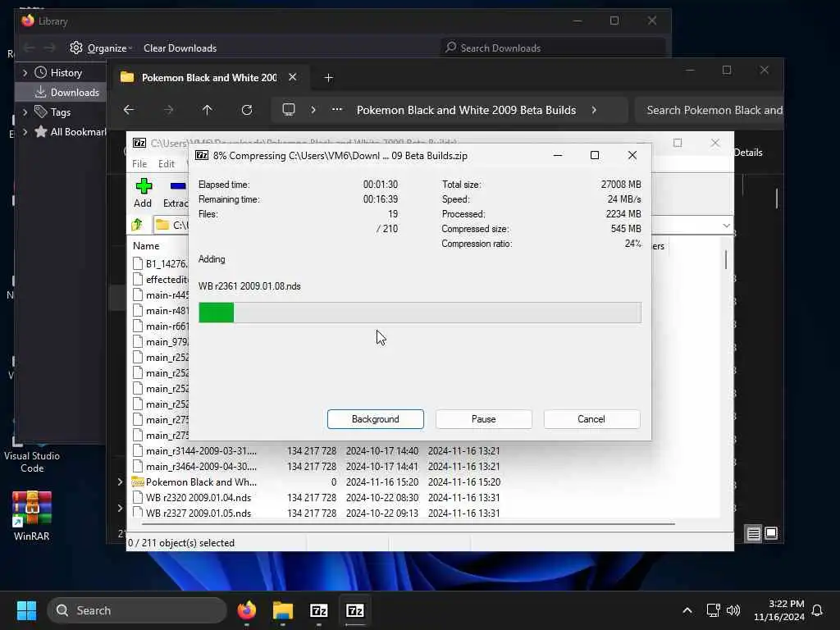Switch to active 7-Zip taskbar window
Image resolution: width=840 pixels, height=630 pixels.
(x=354, y=610)
